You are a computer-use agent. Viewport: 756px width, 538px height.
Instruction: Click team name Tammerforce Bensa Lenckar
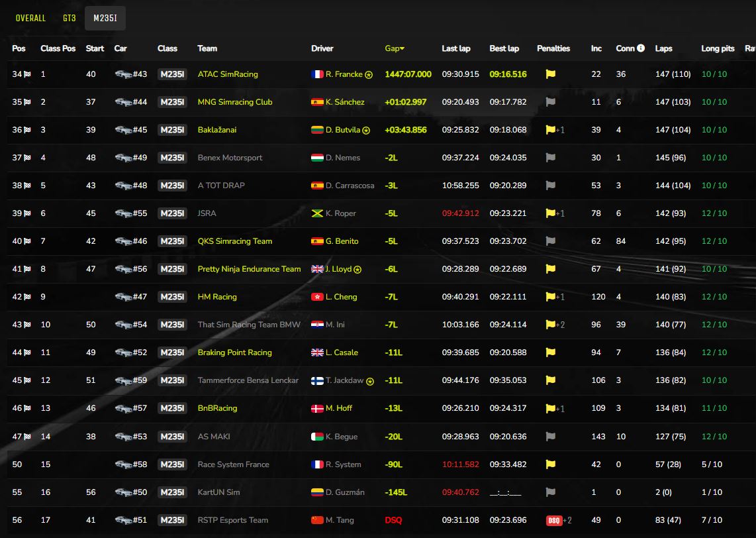(x=248, y=380)
